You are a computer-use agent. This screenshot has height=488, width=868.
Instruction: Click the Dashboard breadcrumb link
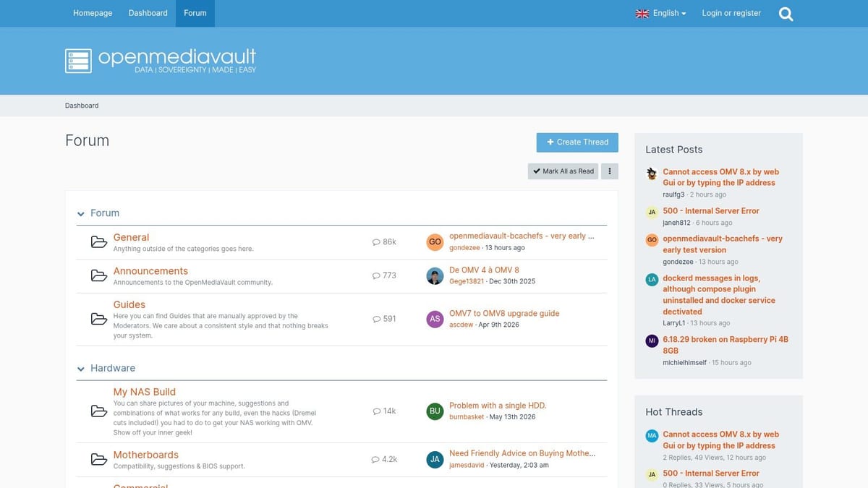(82, 106)
